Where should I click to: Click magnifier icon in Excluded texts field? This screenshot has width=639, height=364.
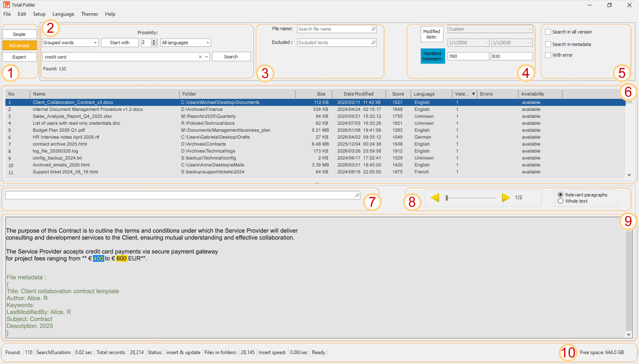pyautogui.click(x=373, y=43)
